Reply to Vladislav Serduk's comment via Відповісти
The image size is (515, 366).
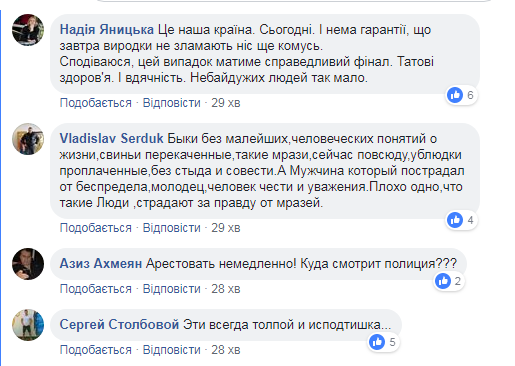172,228
